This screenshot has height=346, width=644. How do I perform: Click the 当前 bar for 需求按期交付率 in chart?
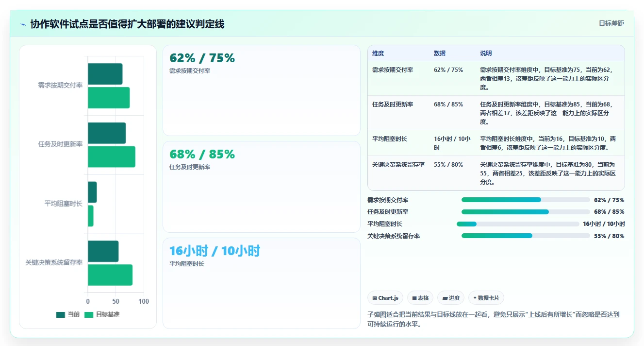point(105,74)
